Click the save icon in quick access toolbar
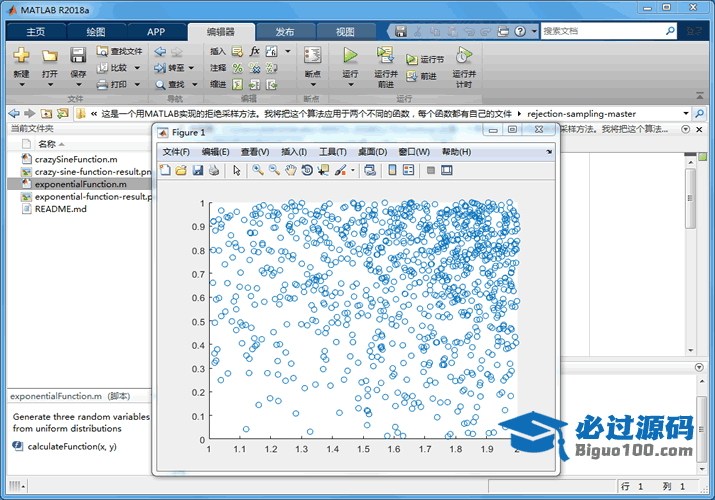 401,31
